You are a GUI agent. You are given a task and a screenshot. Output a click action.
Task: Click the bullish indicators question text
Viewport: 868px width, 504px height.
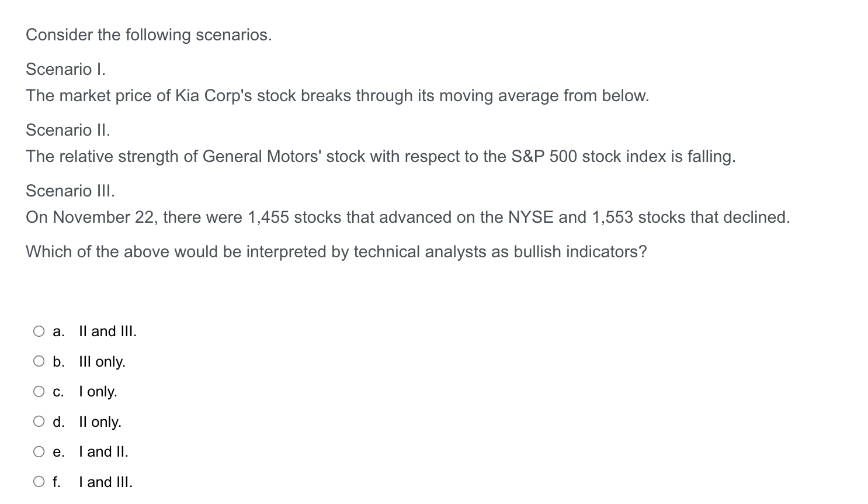click(x=336, y=252)
